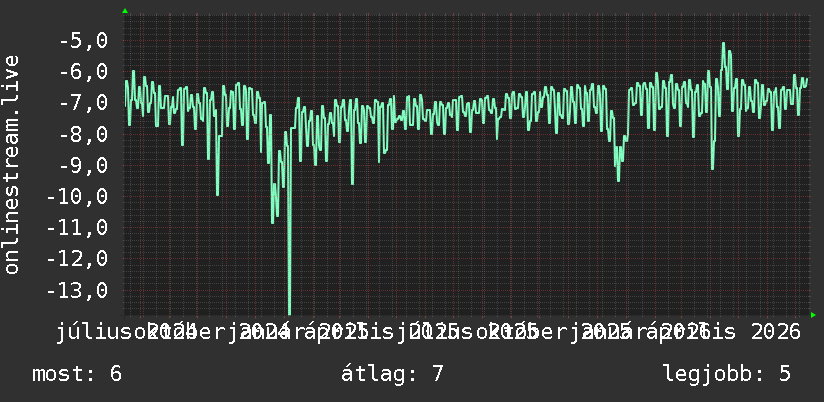Image resolution: width=824 pixels, height=402 pixels.
Task: Click the y-axis label -6,0
Action: click(83, 71)
